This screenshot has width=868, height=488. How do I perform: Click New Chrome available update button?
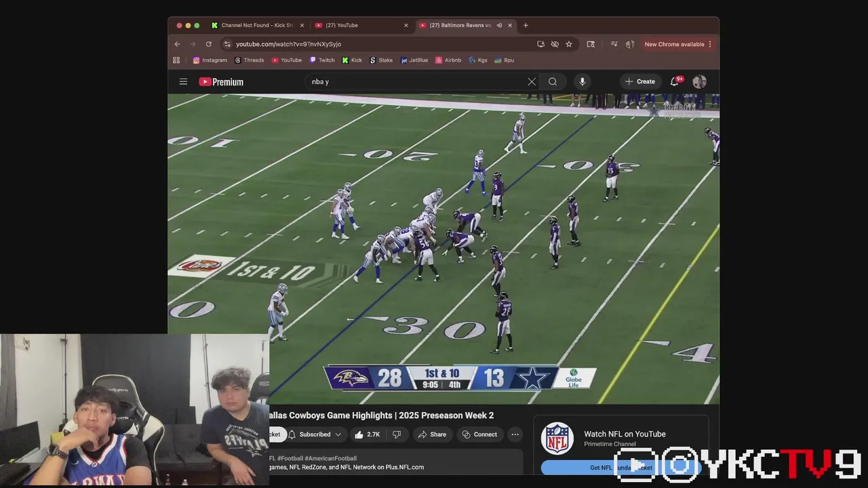[674, 44]
